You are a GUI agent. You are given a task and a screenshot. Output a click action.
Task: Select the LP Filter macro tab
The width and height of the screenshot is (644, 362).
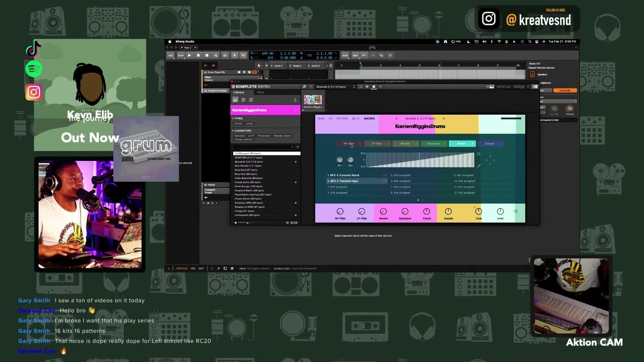378,144
